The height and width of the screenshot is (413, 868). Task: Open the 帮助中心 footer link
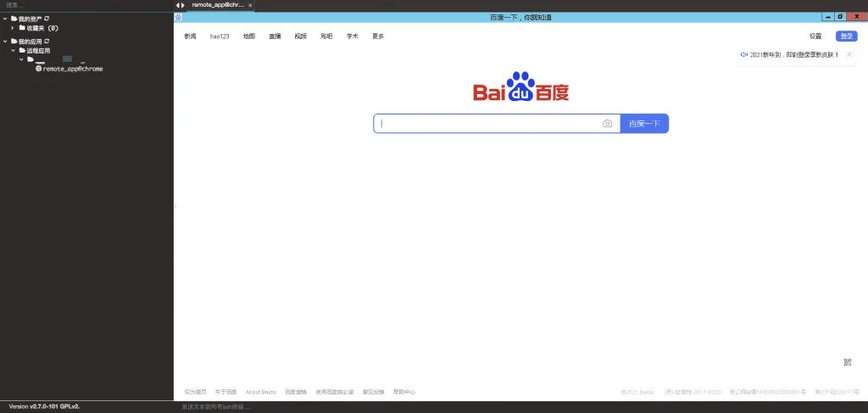tap(404, 392)
